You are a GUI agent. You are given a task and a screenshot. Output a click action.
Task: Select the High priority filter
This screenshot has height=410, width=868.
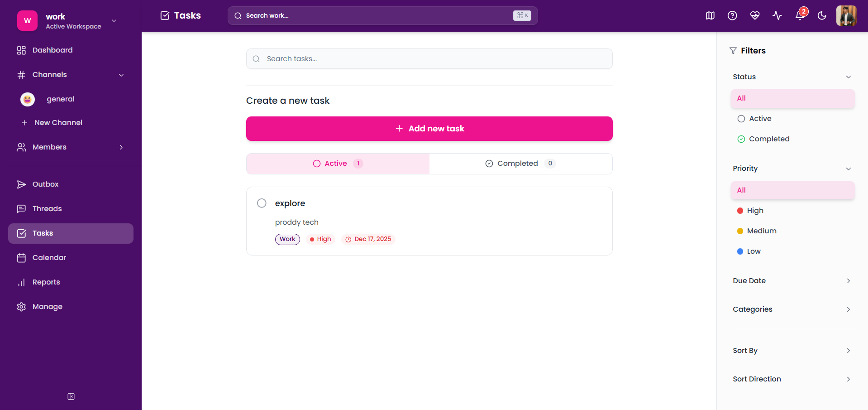point(755,210)
